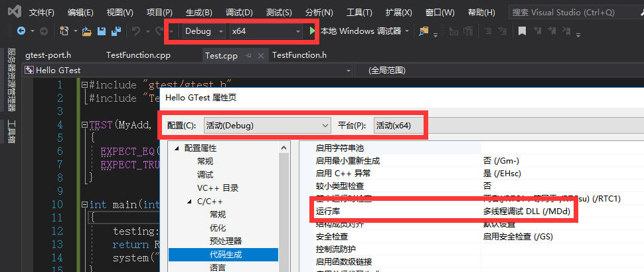
Task: Save the current file with the disk icon
Action: [101, 31]
